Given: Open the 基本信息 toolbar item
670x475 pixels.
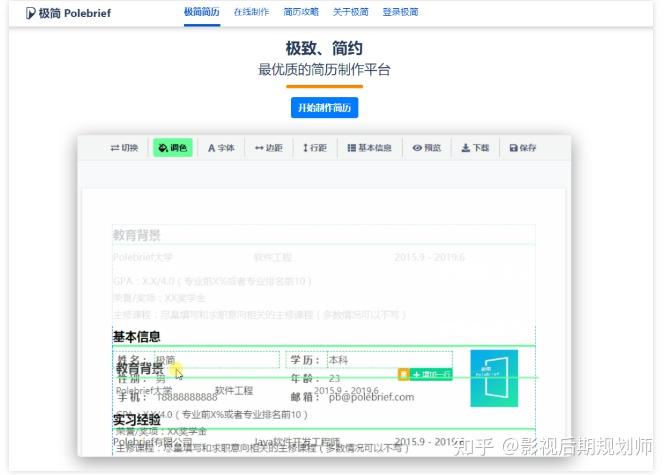Looking at the screenshot, I should (370, 148).
